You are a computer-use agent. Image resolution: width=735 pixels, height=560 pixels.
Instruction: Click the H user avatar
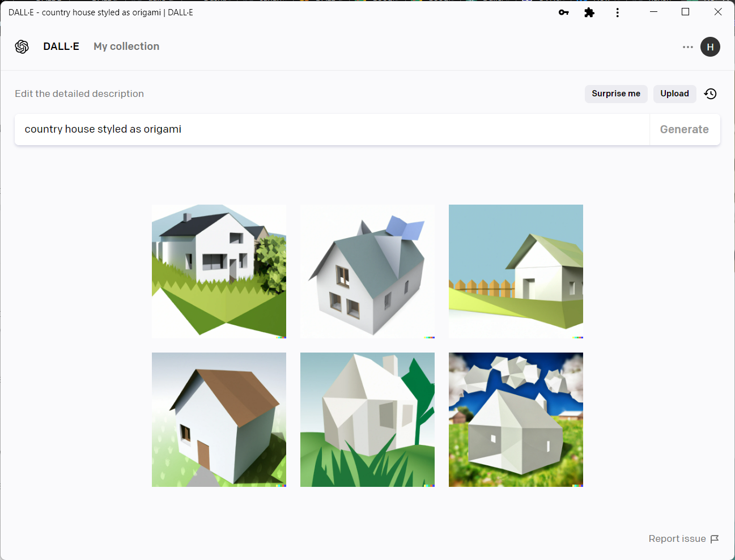pyautogui.click(x=710, y=47)
